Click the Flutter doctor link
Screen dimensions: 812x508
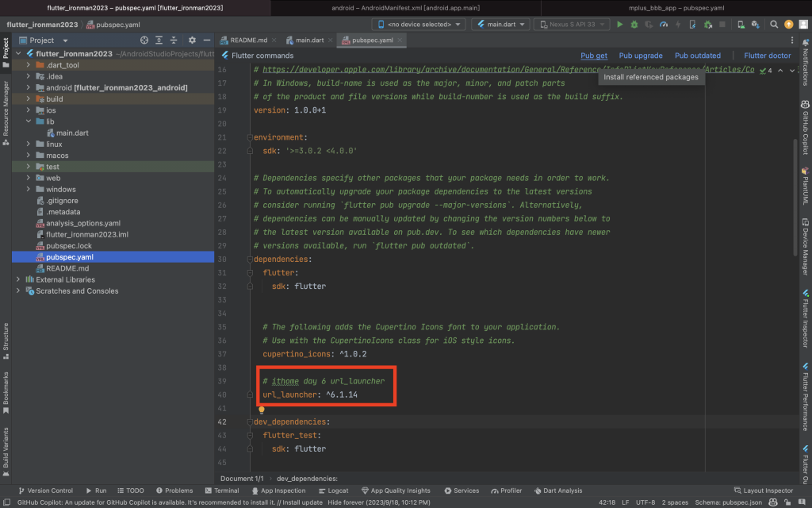(x=768, y=56)
